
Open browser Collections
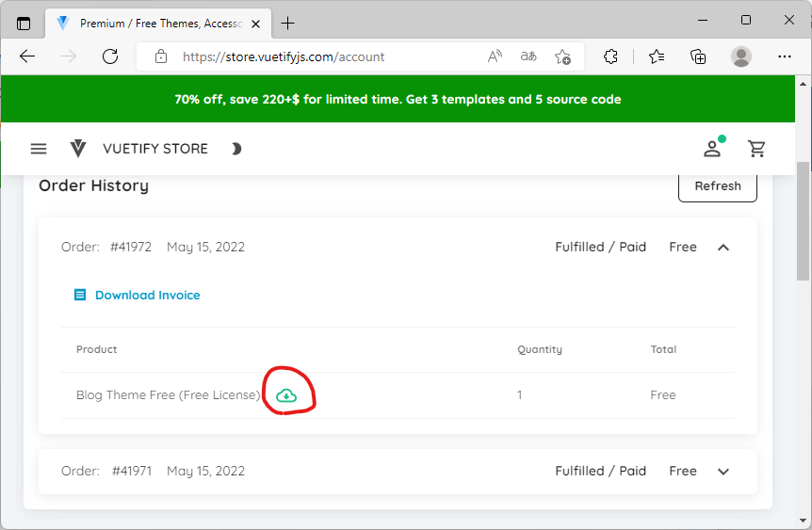pyautogui.click(x=698, y=56)
